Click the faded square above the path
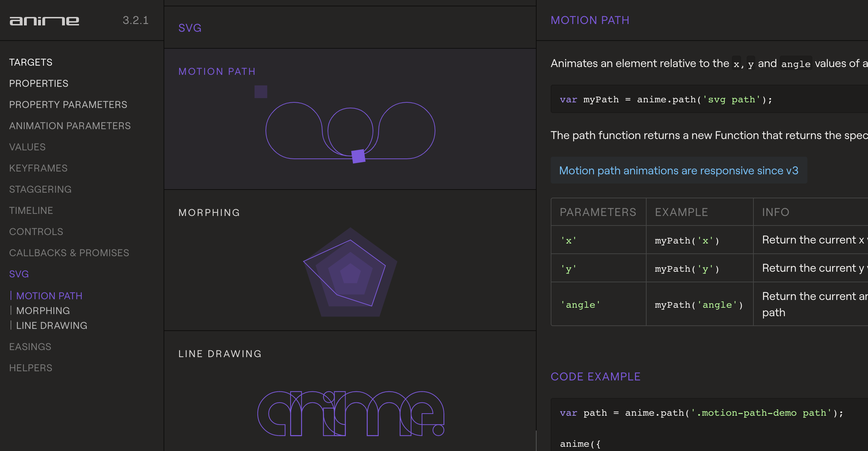The image size is (868, 451). coord(261,92)
